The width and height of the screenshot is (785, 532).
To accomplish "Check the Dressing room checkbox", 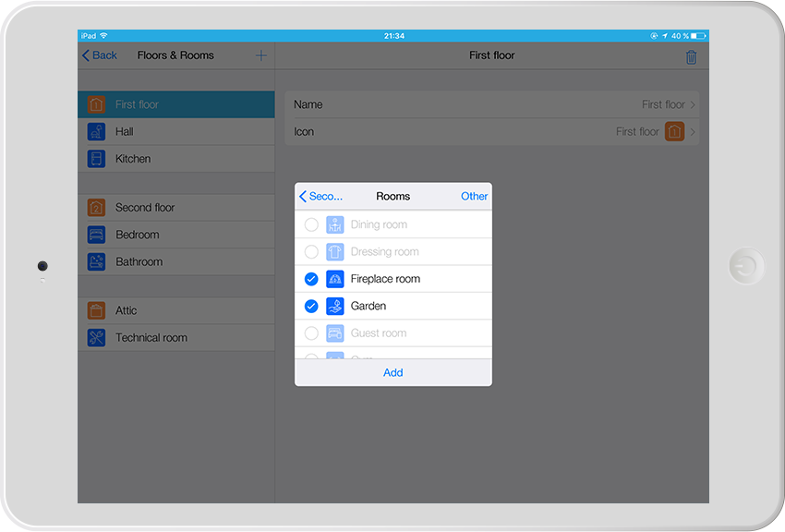I will [x=311, y=251].
